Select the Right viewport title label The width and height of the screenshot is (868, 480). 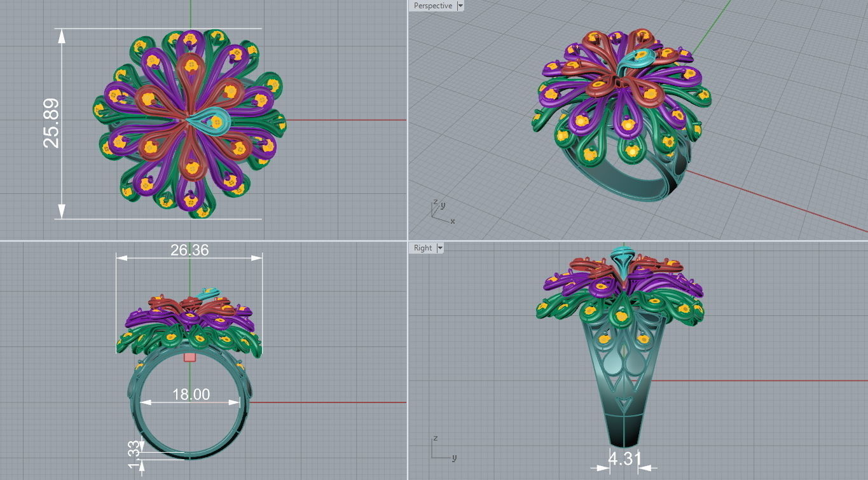point(423,248)
